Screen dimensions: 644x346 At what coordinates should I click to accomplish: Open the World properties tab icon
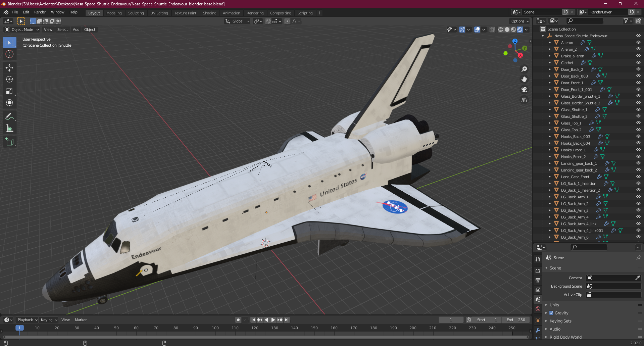click(x=538, y=308)
